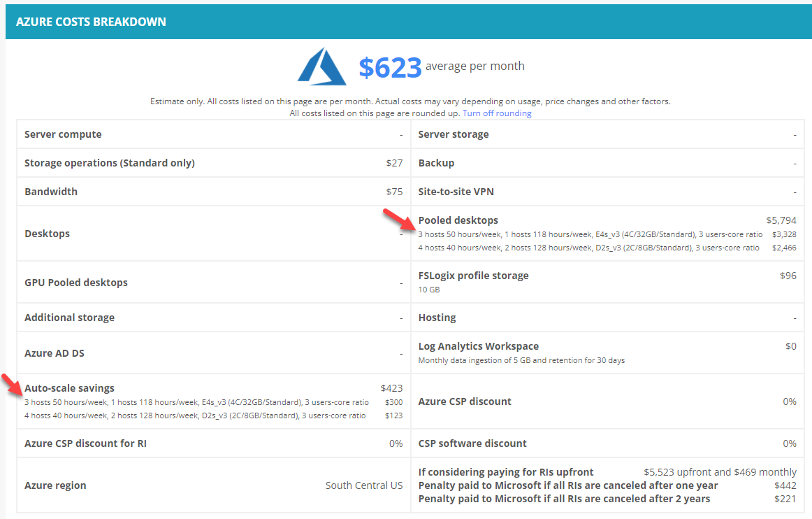Click the Turn off rounding link

pyautogui.click(x=497, y=113)
